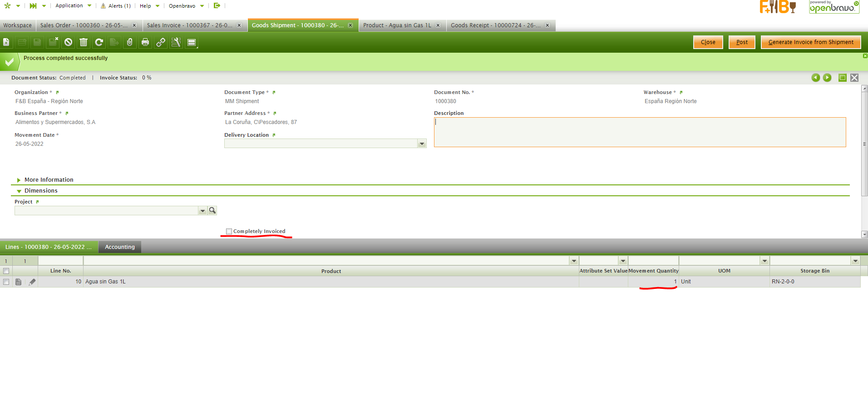Click the Line No. filter field

pyautogui.click(x=61, y=261)
